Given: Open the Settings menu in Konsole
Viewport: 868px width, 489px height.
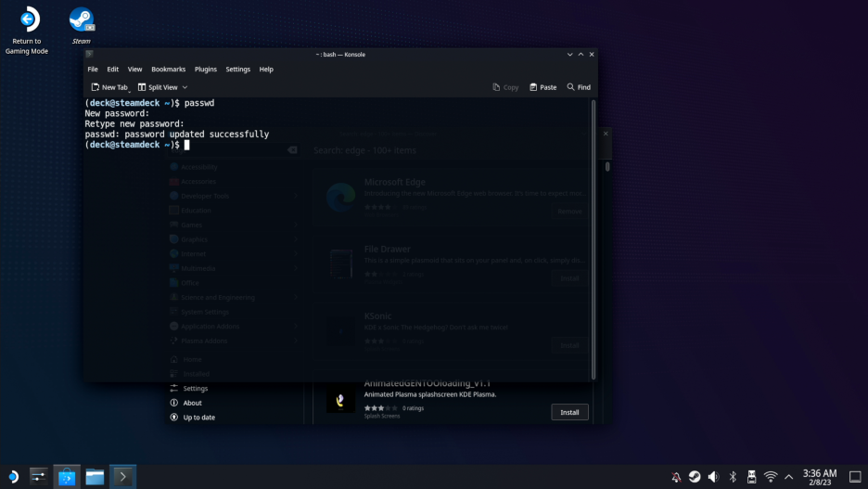Looking at the screenshot, I should [237, 70].
